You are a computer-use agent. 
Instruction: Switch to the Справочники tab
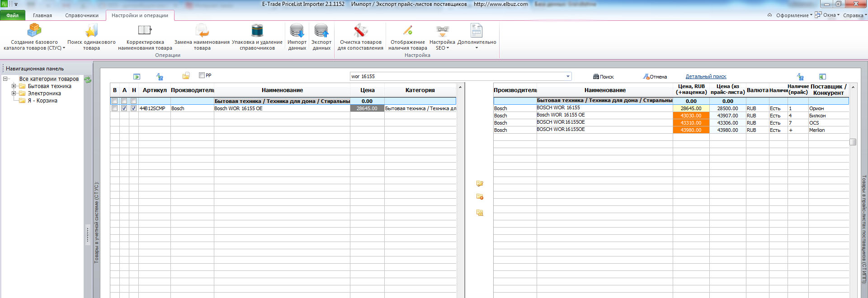coord(82,15)
